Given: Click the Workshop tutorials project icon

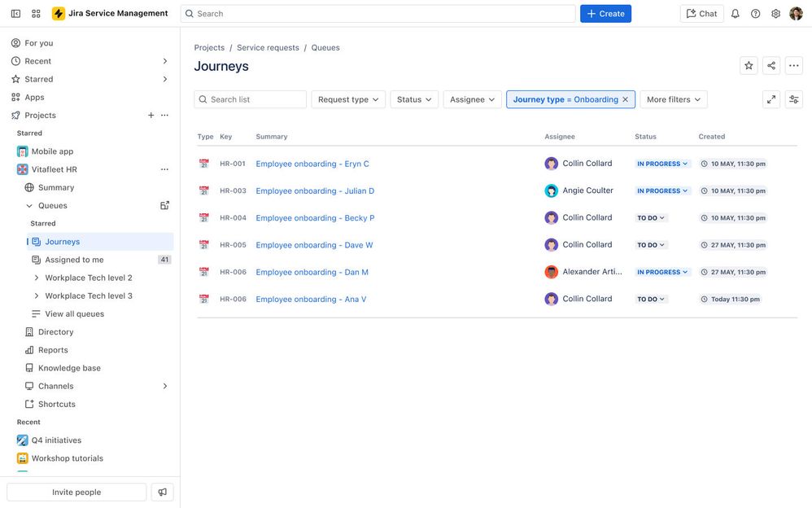Looking at the screenshot, I should click(22, 458).
